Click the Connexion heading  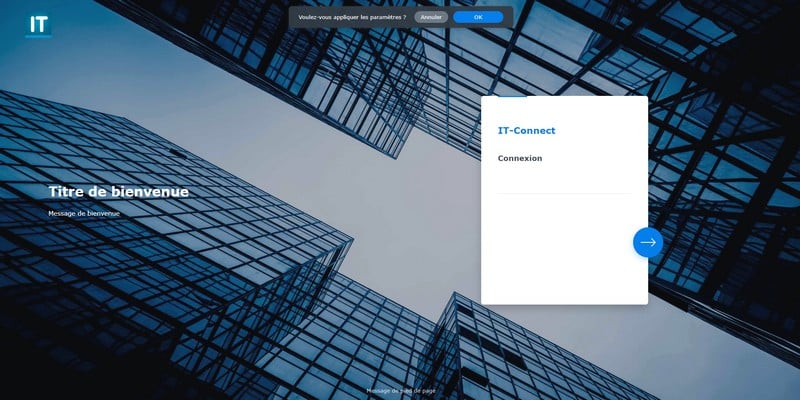pos(520,158)
